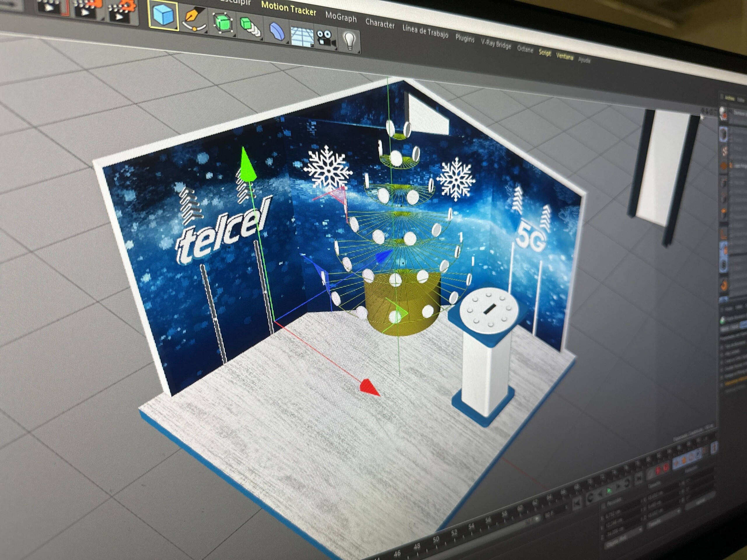The image size is (747, 560).
Task: Open the Subdivision Surface generator icon
Action: [x=223, y=23]
